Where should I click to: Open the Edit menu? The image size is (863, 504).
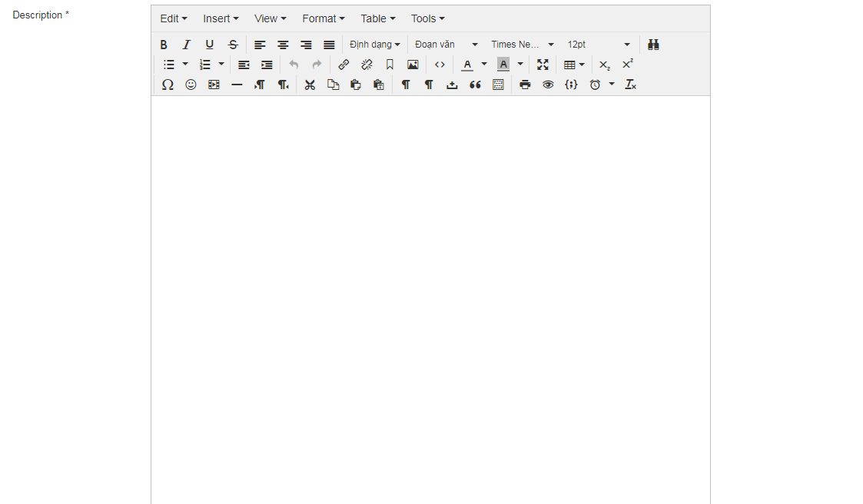pos(174,18)
